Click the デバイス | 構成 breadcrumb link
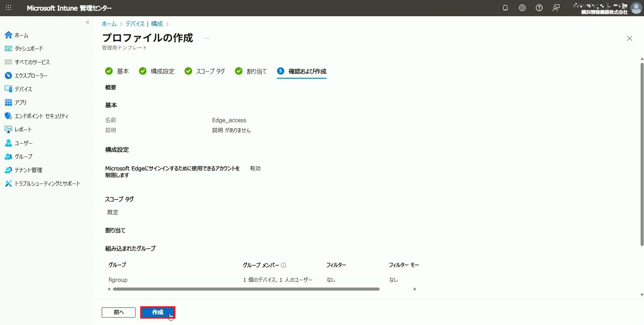The height and width of the screenshot is (325, 644). 144,24
